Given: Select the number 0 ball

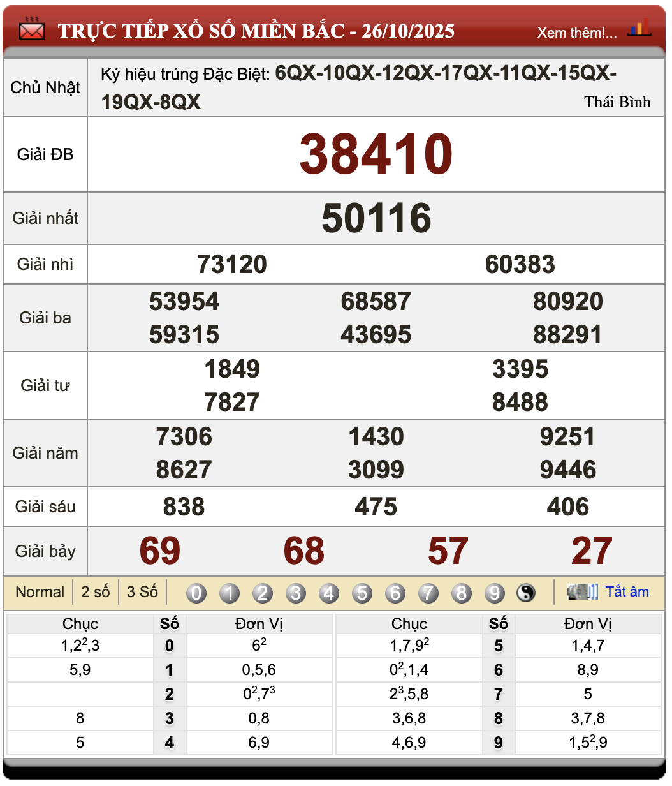Looking at the screenshot, I should click(x=196, y=593).
